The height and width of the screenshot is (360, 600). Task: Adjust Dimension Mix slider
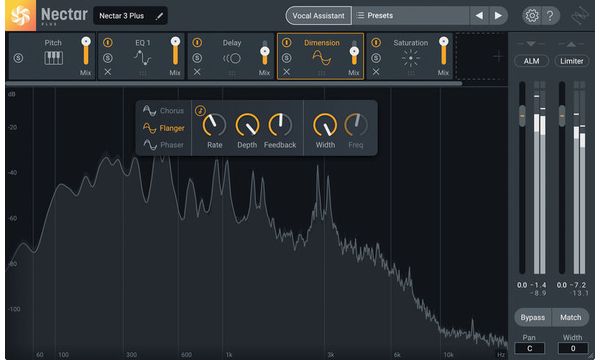click(354, 52)
